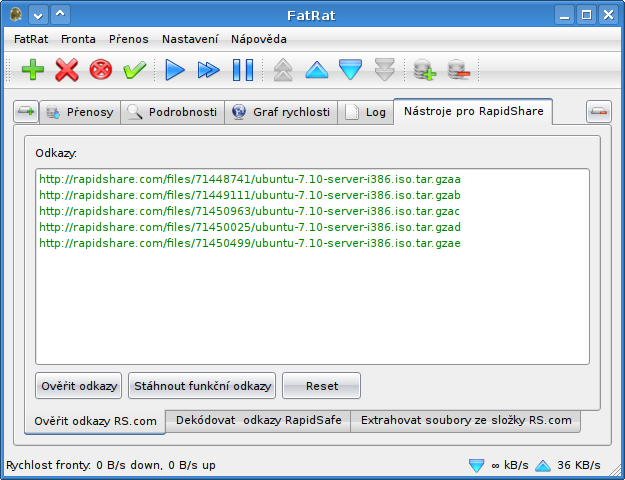Click the link ending in tar.gzab
The image size is (625, 480).
[x=250, y=195]
